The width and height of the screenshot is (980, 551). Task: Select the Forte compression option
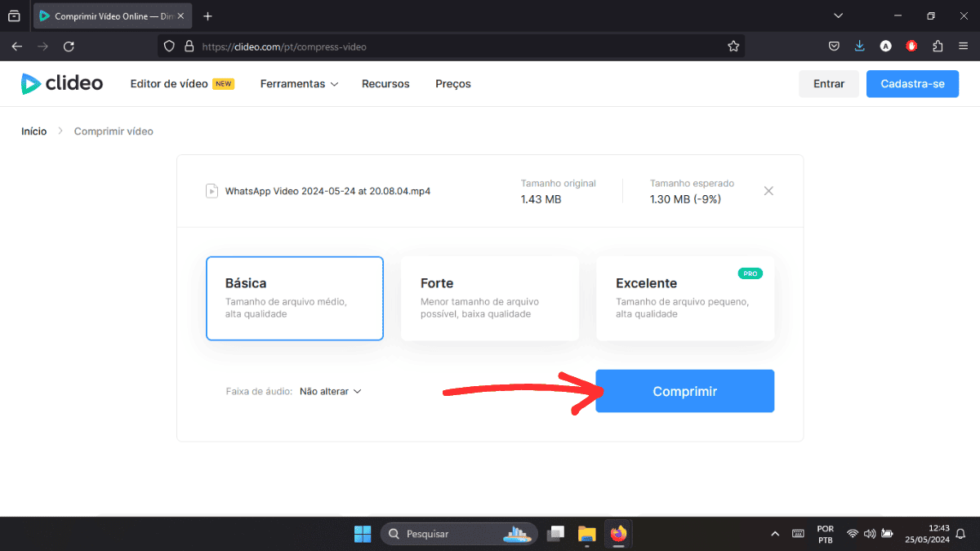[490, 298]
